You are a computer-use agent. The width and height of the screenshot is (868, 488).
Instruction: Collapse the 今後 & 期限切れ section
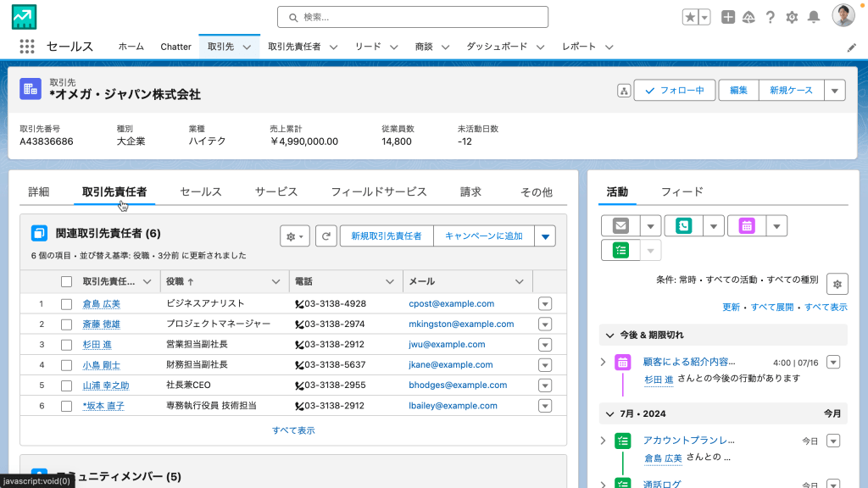coord(610,335)
